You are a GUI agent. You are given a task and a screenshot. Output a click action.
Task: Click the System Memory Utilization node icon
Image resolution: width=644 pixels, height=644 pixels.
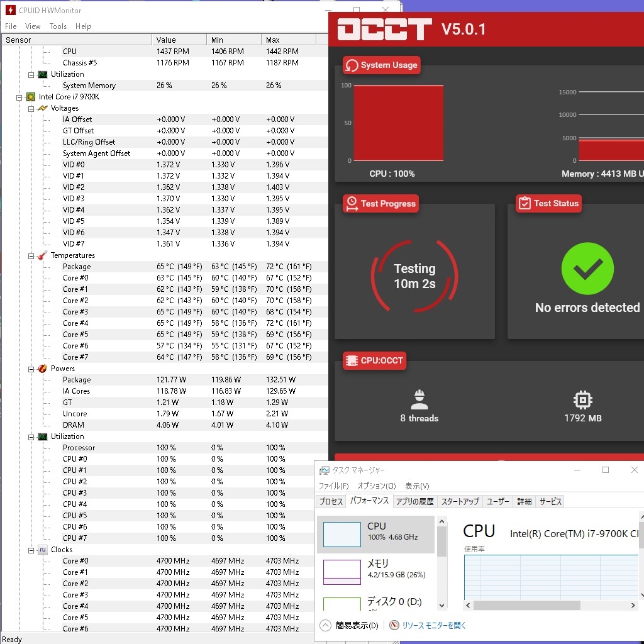click(x=43, y=74)
